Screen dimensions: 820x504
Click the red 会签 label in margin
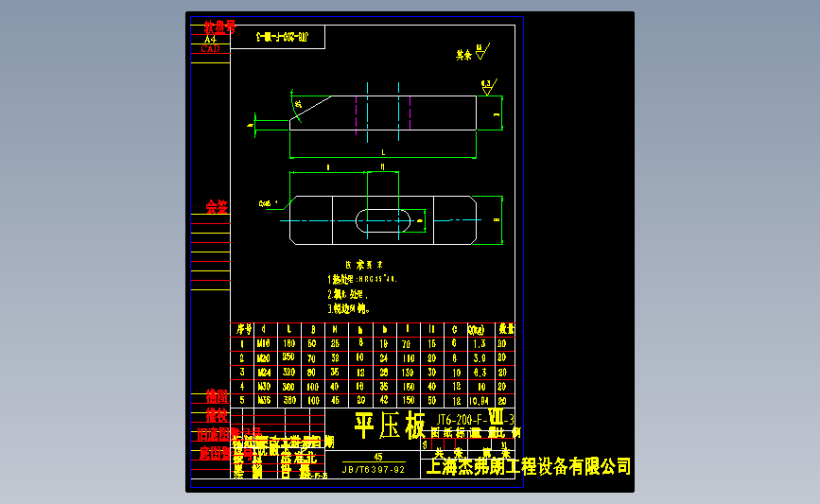click(x=217, y=206)
